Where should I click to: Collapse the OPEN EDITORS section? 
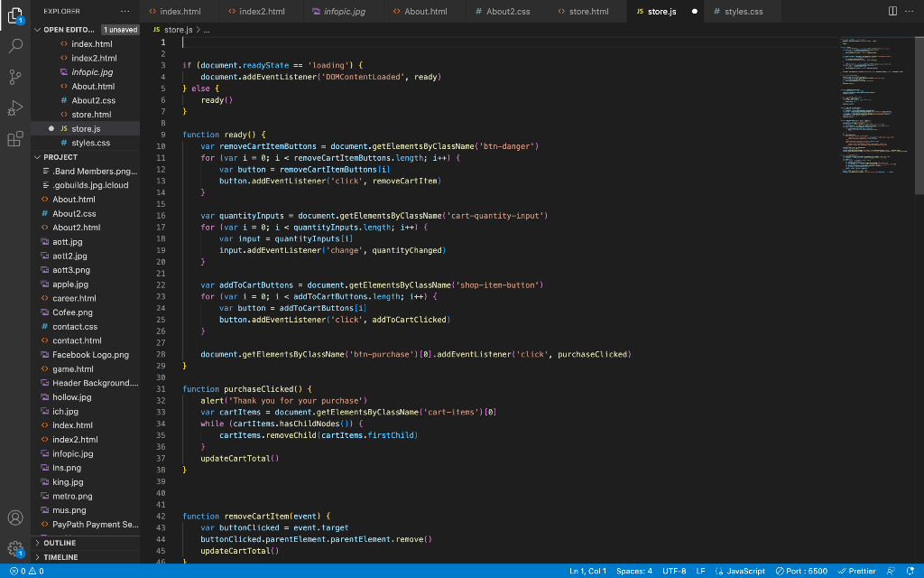[54, 29]
